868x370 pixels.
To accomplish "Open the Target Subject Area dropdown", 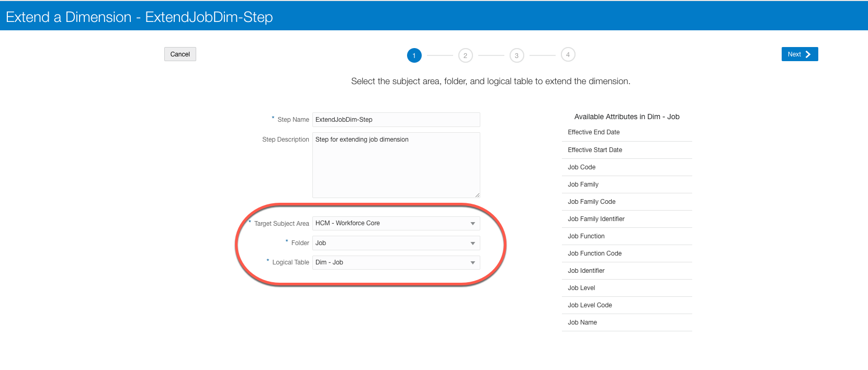I will pyautogui.click(x=396, y=224).
